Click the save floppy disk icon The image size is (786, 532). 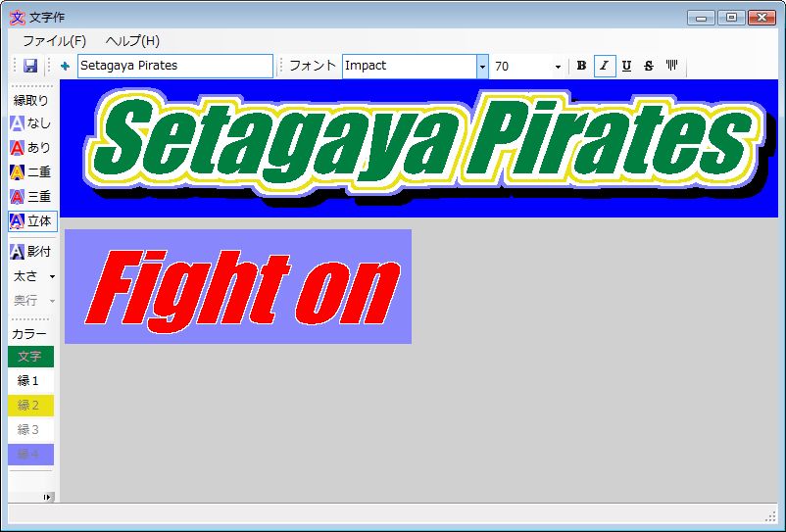30,66
